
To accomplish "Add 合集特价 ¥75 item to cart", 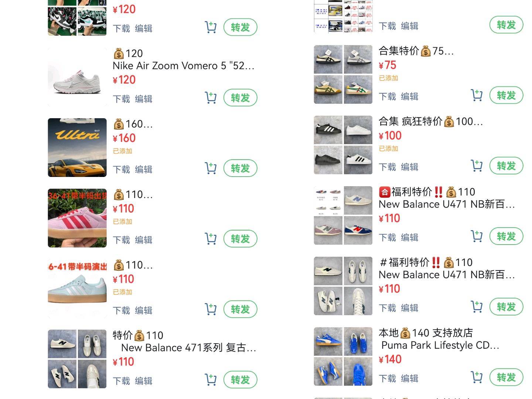I will tap(477, 95).
